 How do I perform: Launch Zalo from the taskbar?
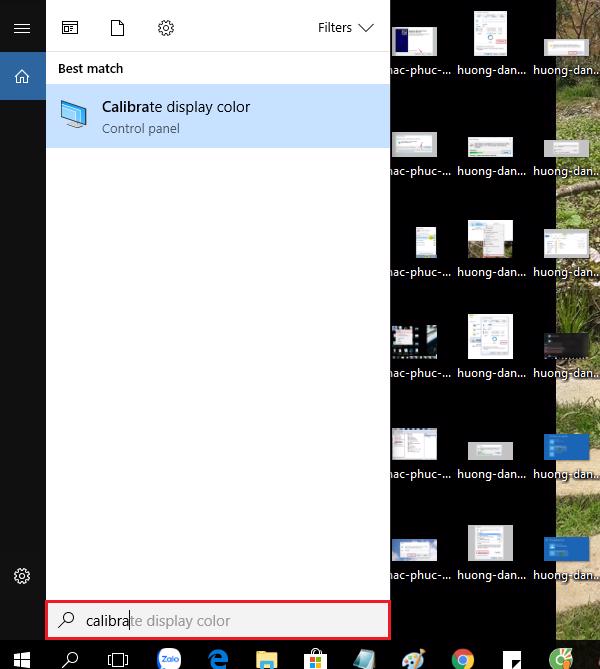point(170,658)
